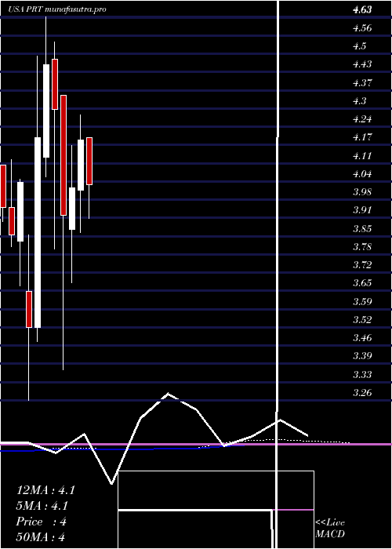Click the 3.46 price axis label

point(362,338)
